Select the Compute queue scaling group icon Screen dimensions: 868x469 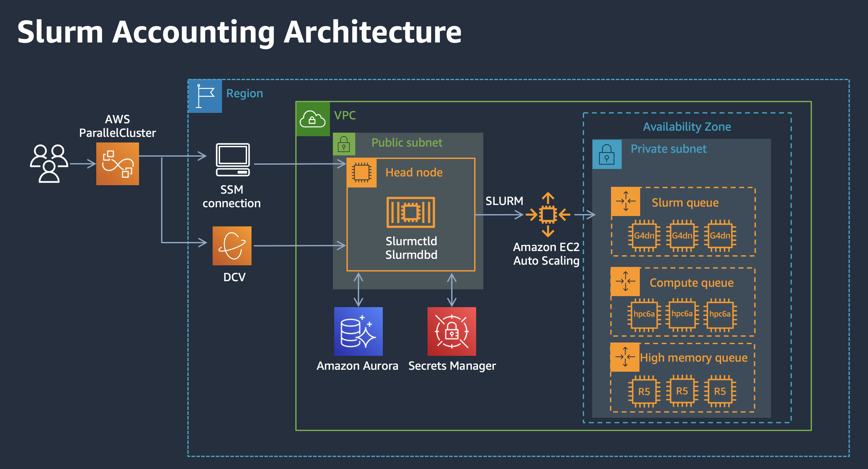pyautogui.click(x=625, y=282)
